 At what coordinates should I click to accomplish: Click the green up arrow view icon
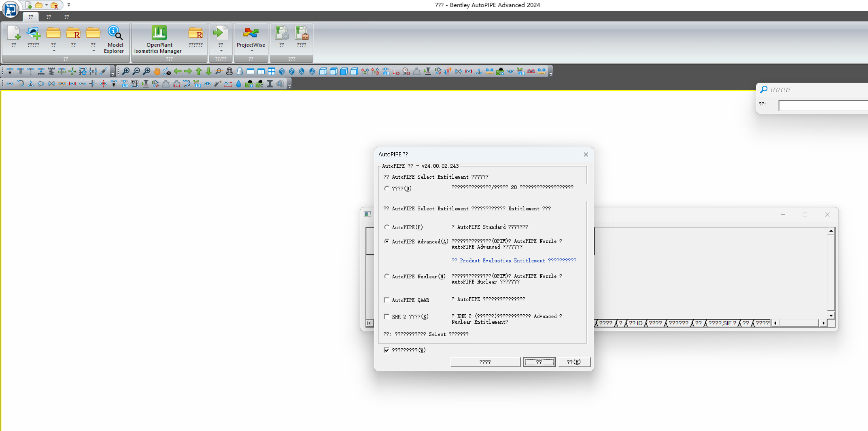pyautogui.click(x=198, y=71)
